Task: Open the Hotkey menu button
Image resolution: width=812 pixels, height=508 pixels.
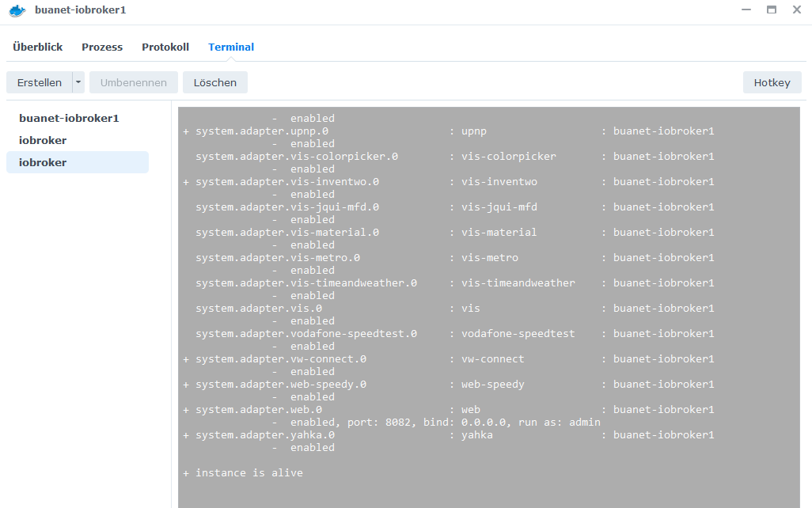Action: 772,82
